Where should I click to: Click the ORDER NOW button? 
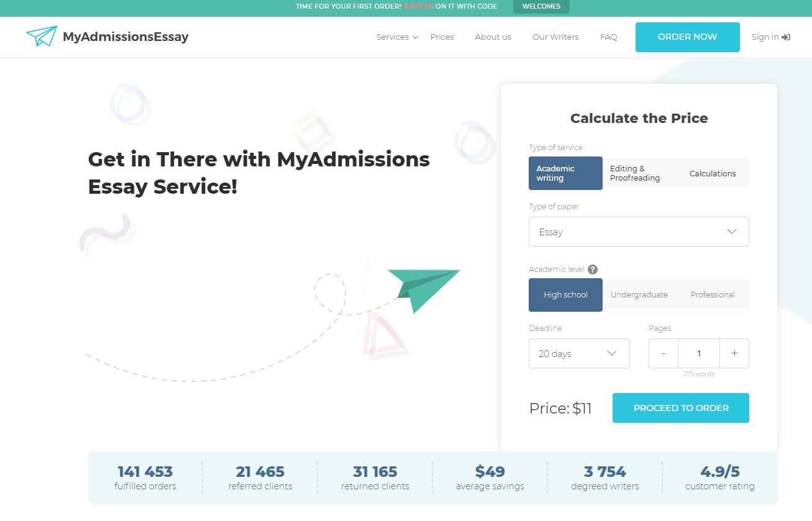coord(688,37)
